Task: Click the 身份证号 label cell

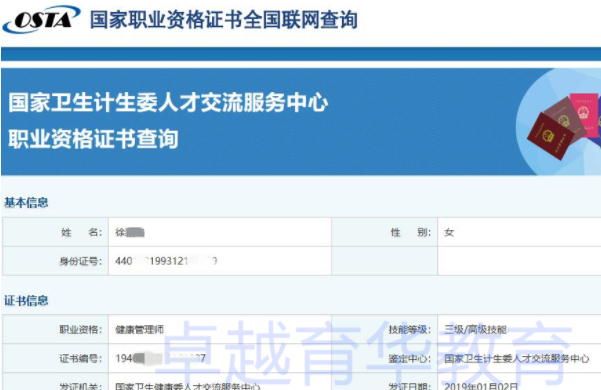Action: click(x=56, y=261)
